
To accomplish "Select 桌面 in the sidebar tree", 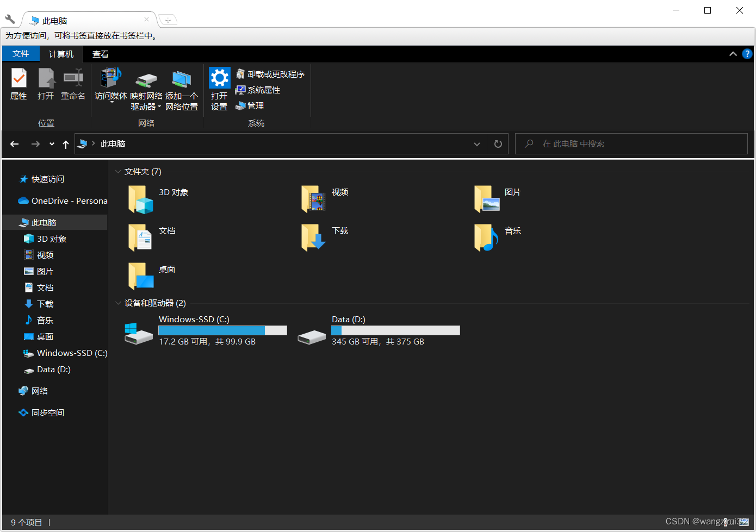I will (x=39, y=336).
